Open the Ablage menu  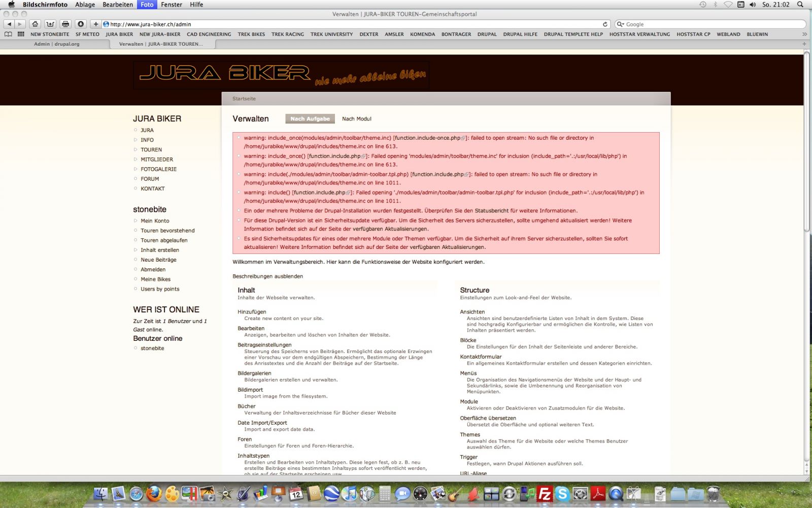pyautogui.click(x=85, y=5)
